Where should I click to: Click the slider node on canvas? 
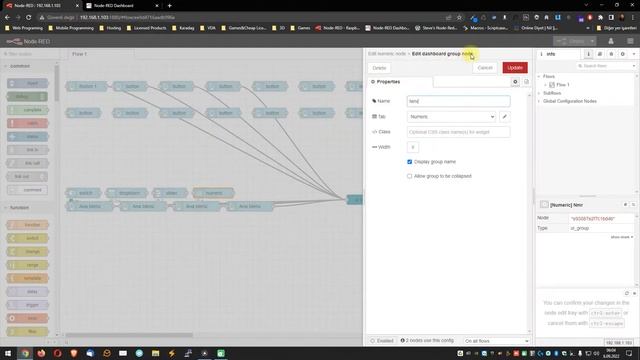[170, 193]
